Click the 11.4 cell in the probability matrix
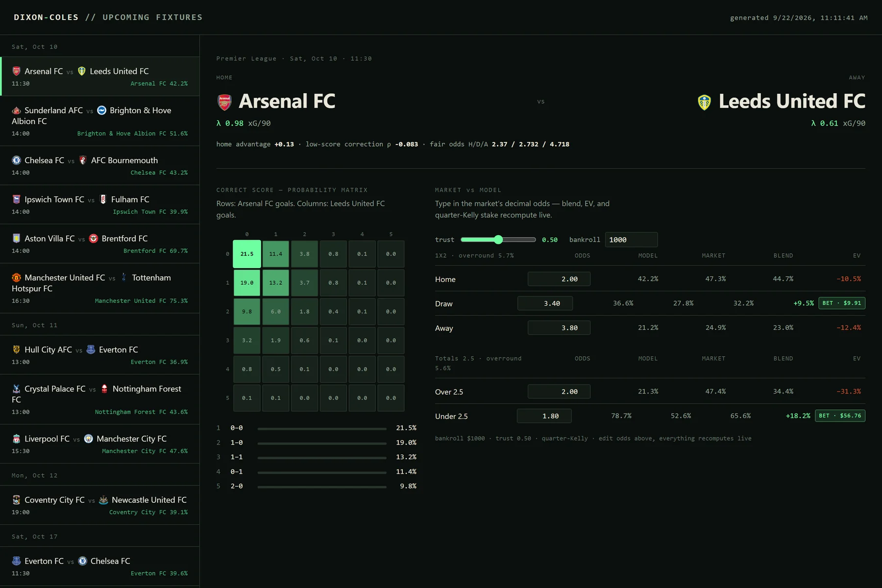The width and height of the screenshot is (882, 588). tap(276, 254)
